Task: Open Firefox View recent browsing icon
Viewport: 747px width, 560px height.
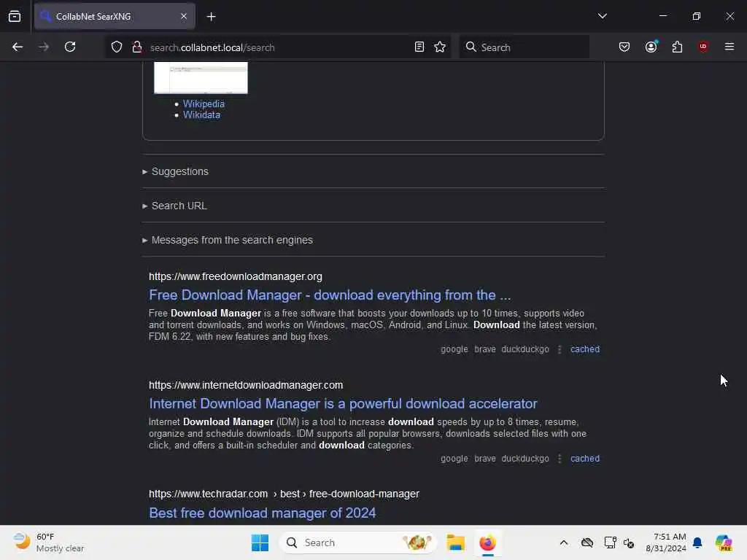Action: (x=15, y=17)
